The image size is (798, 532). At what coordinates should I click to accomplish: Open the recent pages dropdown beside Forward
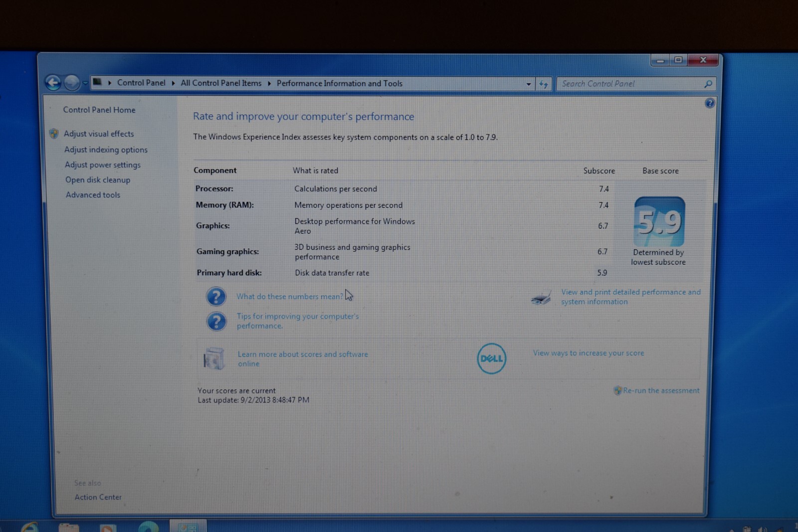85,83
